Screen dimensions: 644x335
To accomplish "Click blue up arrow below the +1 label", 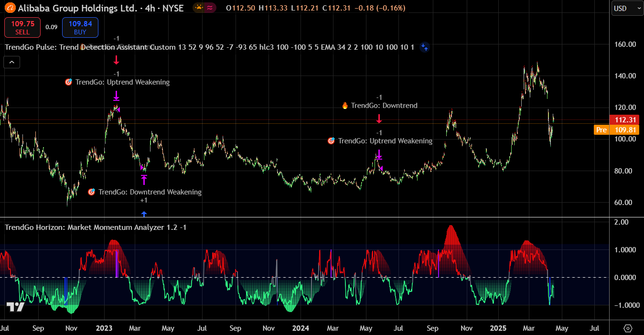I will (144, 214).
